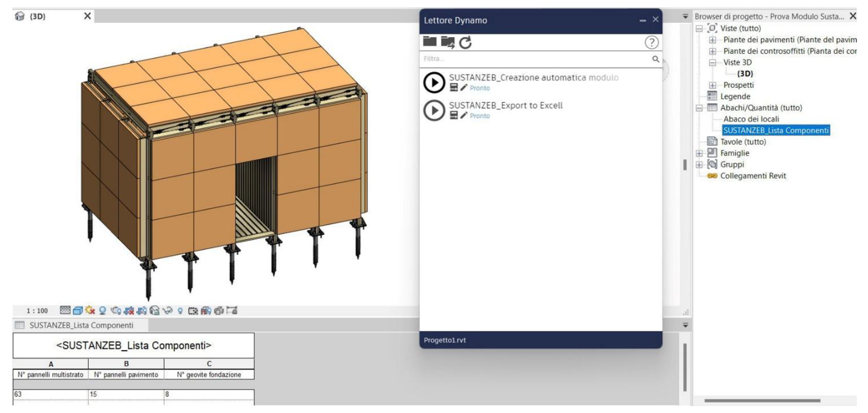This screenshot has height=413, width=868.
Task: Run SUSTANZEB_Creazione automatica modulo script
Action: pos(434,82)
